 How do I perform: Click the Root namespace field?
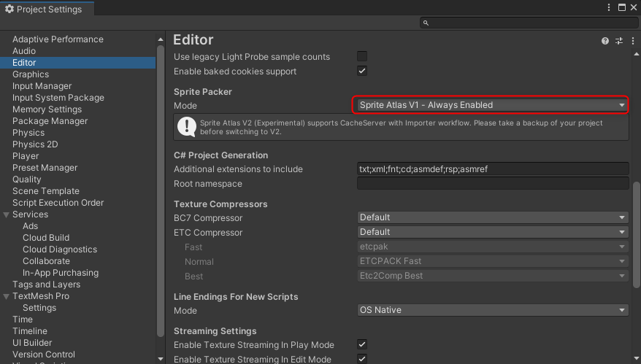493,183
